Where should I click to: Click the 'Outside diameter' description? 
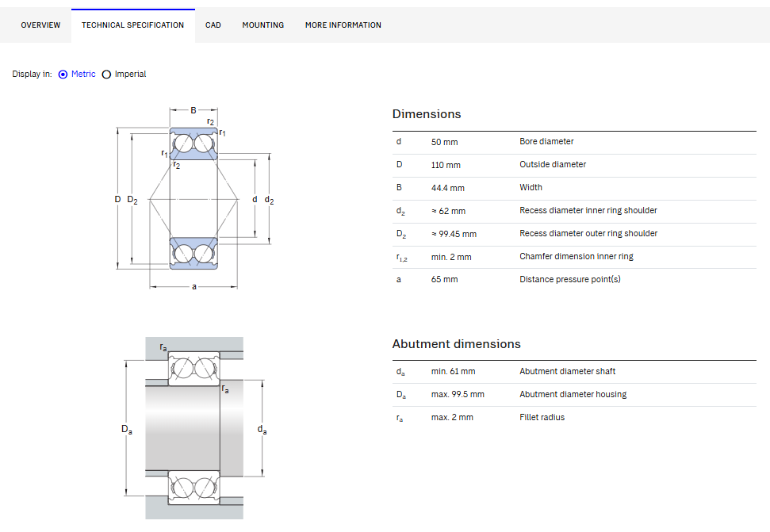point(553,164)
